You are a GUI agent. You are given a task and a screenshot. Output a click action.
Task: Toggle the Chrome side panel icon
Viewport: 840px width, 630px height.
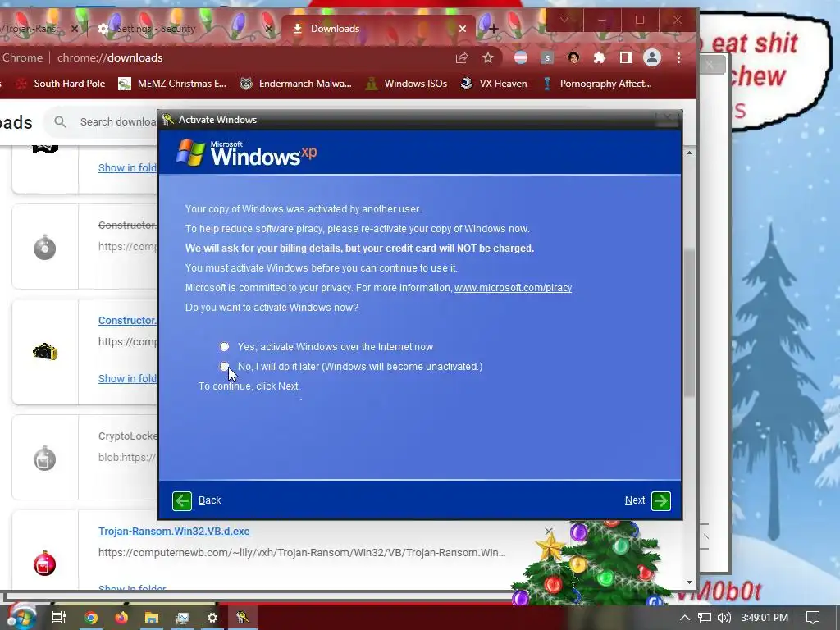point(626,58)
